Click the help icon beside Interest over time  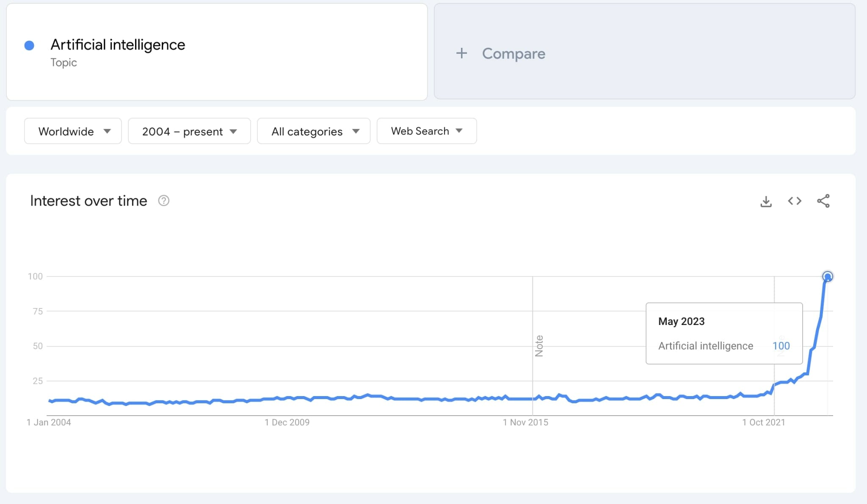164,201
